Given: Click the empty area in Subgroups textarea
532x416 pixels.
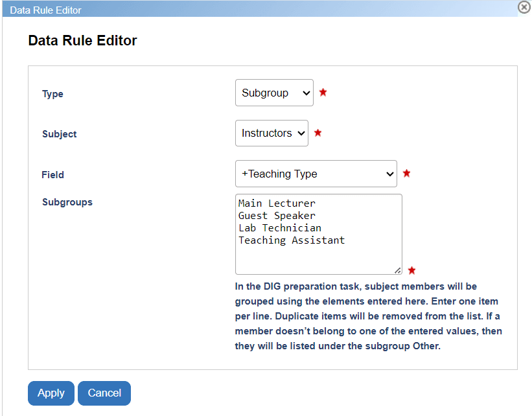Looking at the screenshot, I should pos(318,259).
